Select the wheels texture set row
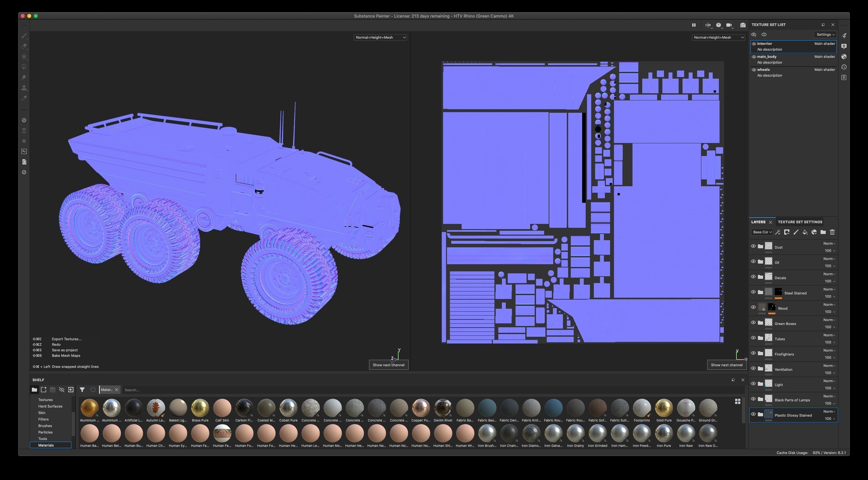868x480 pixels. tap(794, 72)
